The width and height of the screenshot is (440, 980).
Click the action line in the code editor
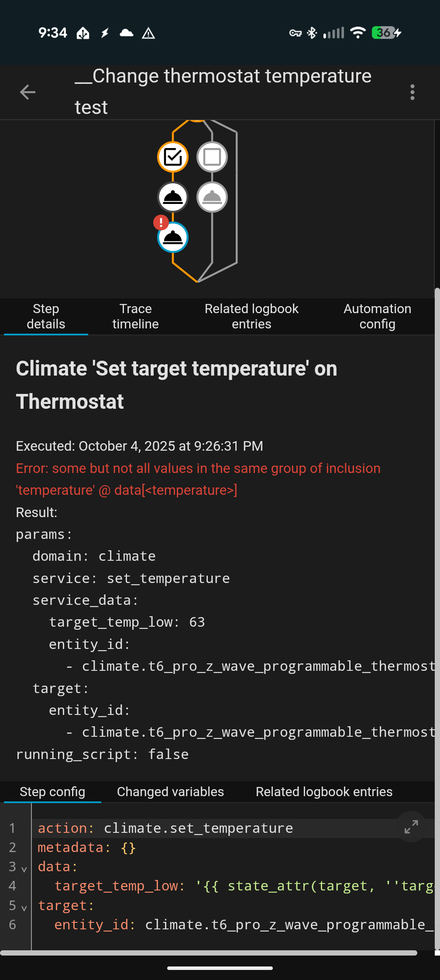[166, 828]
